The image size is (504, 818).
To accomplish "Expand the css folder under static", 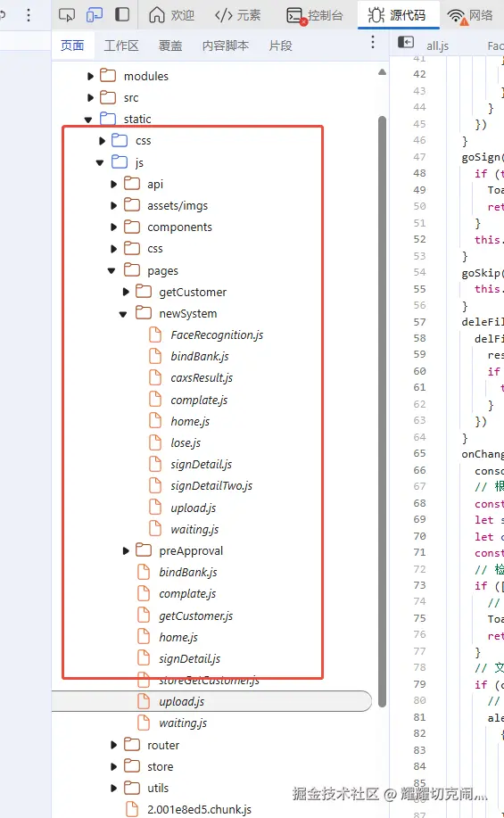I will (x=103, y=141).
